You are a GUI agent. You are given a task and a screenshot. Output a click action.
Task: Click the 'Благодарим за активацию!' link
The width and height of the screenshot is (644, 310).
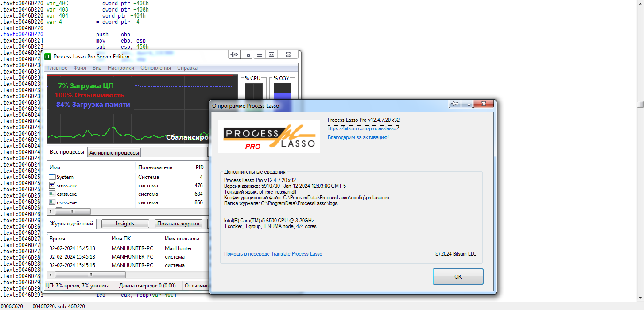(358, 137)
